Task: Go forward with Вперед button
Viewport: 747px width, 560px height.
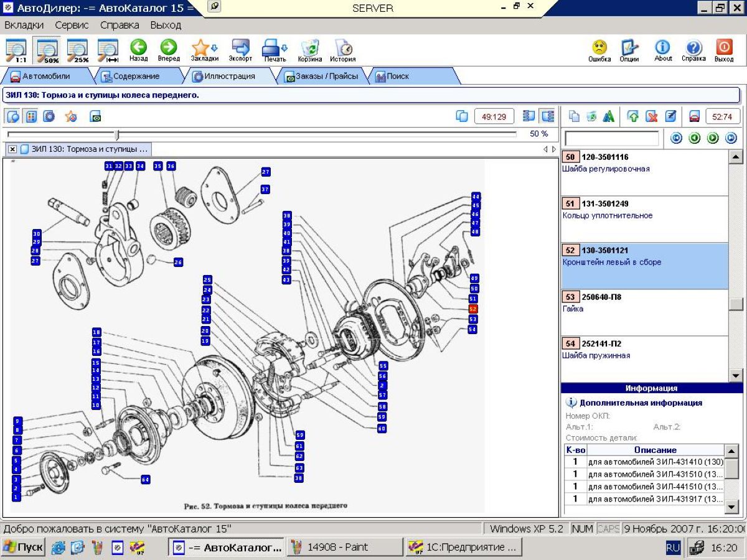Action: tap(169, 50)
